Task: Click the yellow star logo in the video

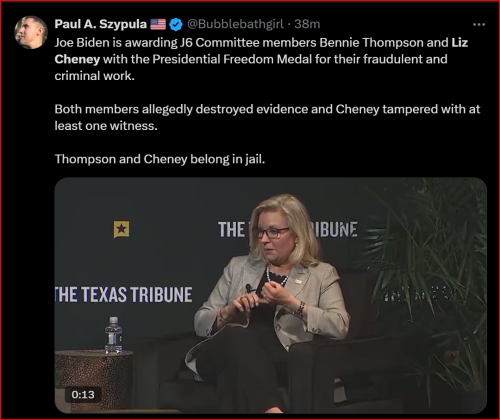Action: tap(121, 229)
